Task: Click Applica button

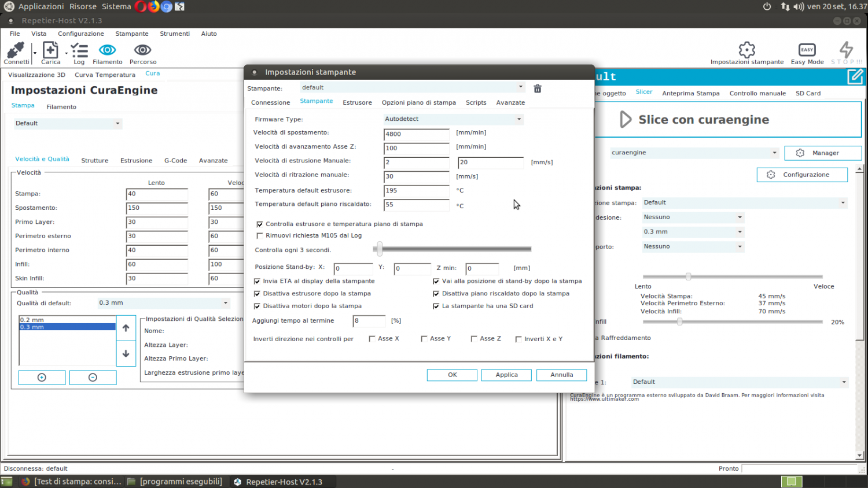Action: click(506, 375)
